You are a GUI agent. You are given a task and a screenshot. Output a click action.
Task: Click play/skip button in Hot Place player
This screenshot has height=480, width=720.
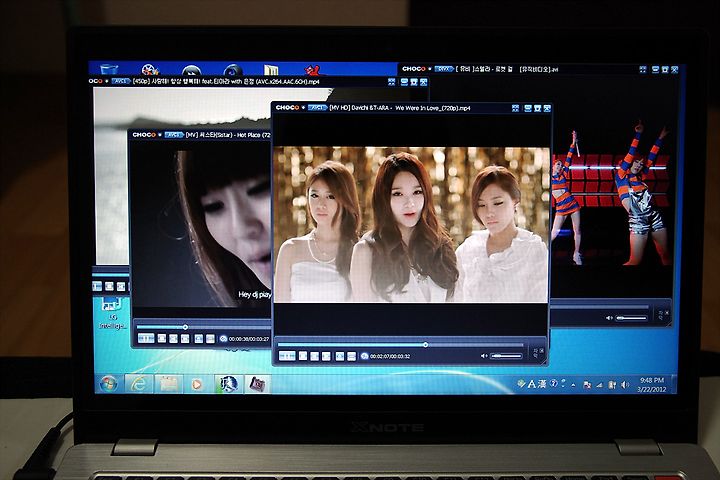click(146, 339)
